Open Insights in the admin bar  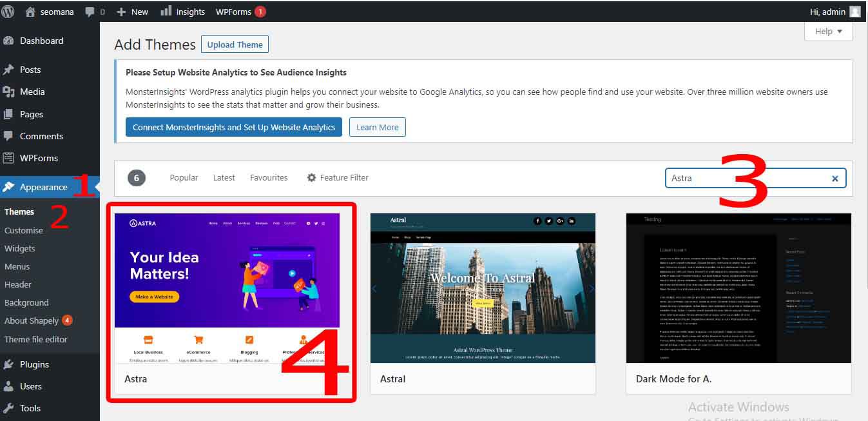coord(183,12)
